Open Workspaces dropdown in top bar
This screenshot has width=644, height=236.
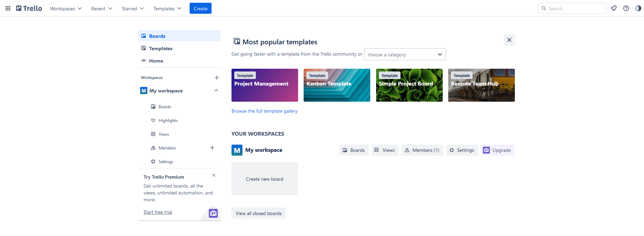(66, 8)
